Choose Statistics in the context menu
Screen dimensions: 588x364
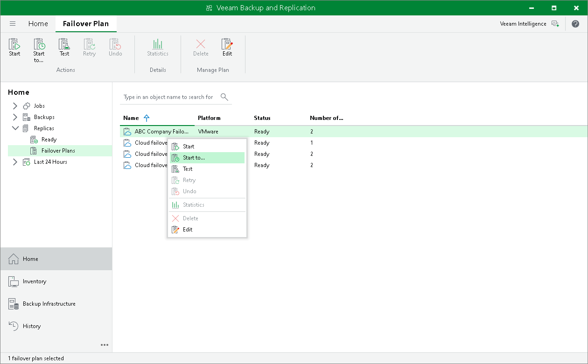point(207,205)
